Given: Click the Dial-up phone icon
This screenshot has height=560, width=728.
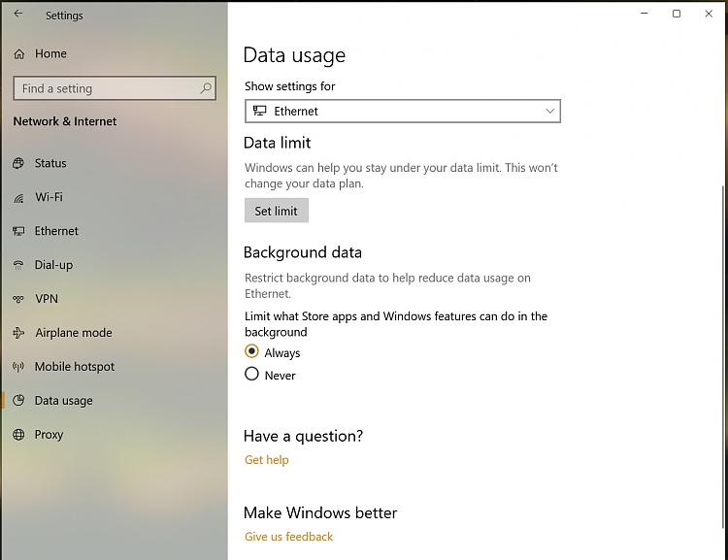Looking at the screenshot, I should coord(18,265).
